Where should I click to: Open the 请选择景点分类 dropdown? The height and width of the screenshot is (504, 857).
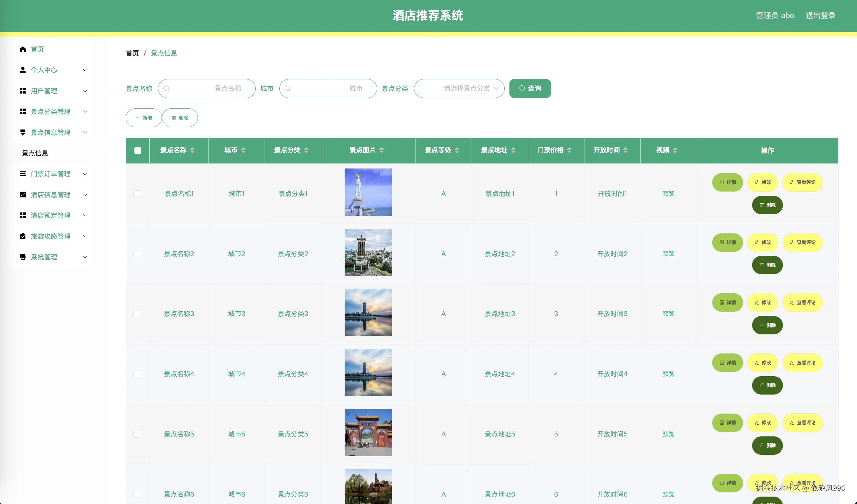tap(459, 88)
